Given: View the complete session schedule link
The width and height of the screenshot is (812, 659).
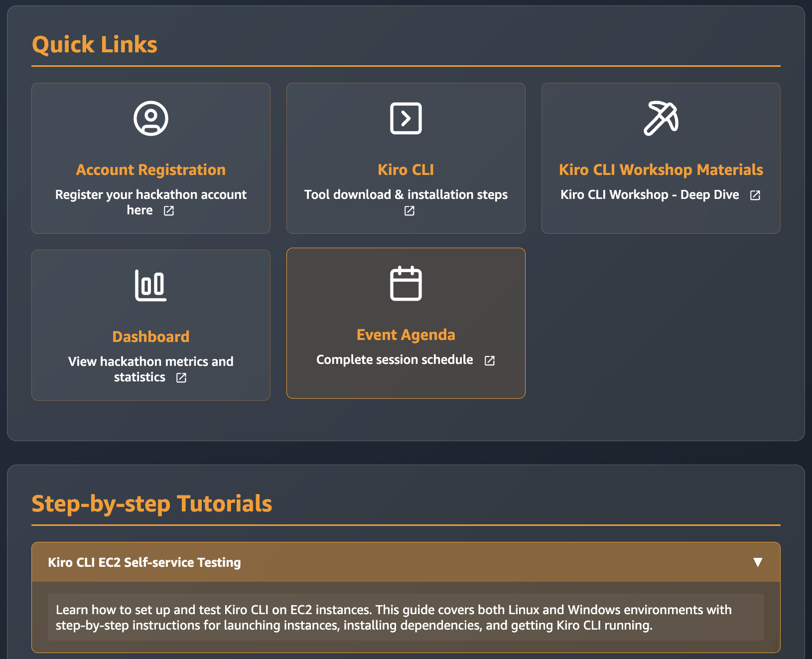Looking at the screenshot, I should pyautogui.click(x=394, y=359).
